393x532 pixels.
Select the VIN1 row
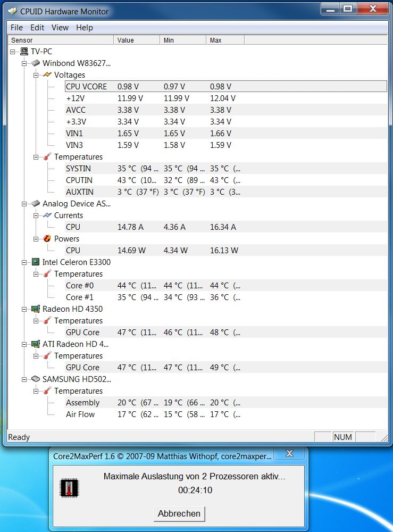pyautogui.click(x=226, y=134)
